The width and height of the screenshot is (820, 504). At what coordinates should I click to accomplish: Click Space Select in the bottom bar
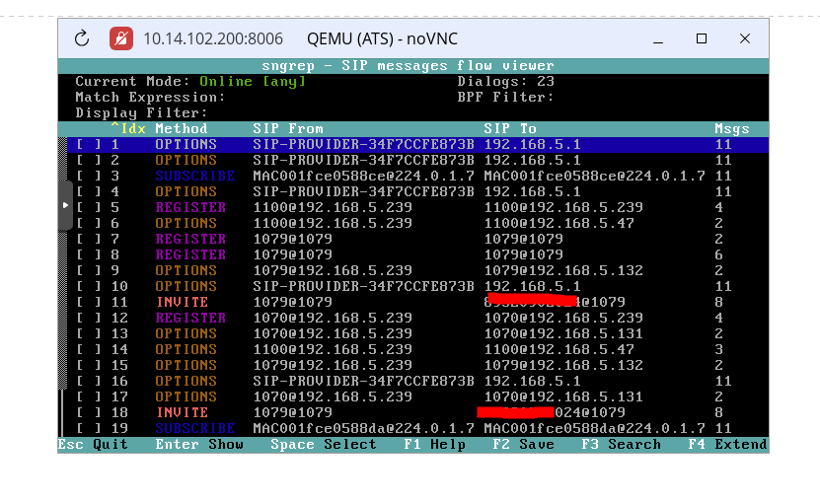pos(324,445)
